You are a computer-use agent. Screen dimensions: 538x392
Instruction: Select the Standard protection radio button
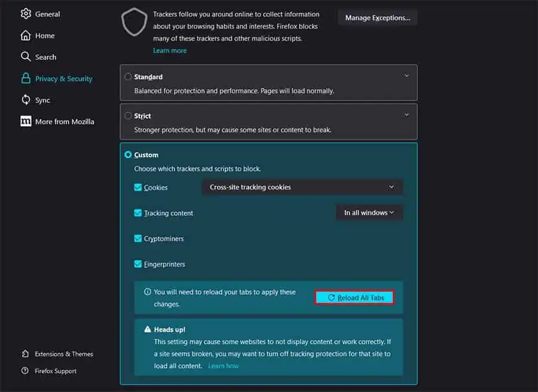point(128,76)
